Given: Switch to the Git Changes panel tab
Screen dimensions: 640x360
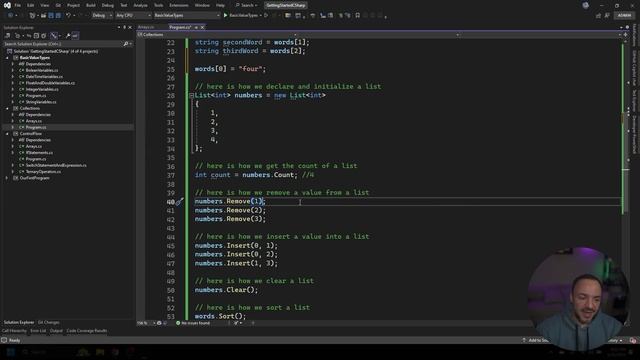Looking at the screenshot, I should point(49,322).
